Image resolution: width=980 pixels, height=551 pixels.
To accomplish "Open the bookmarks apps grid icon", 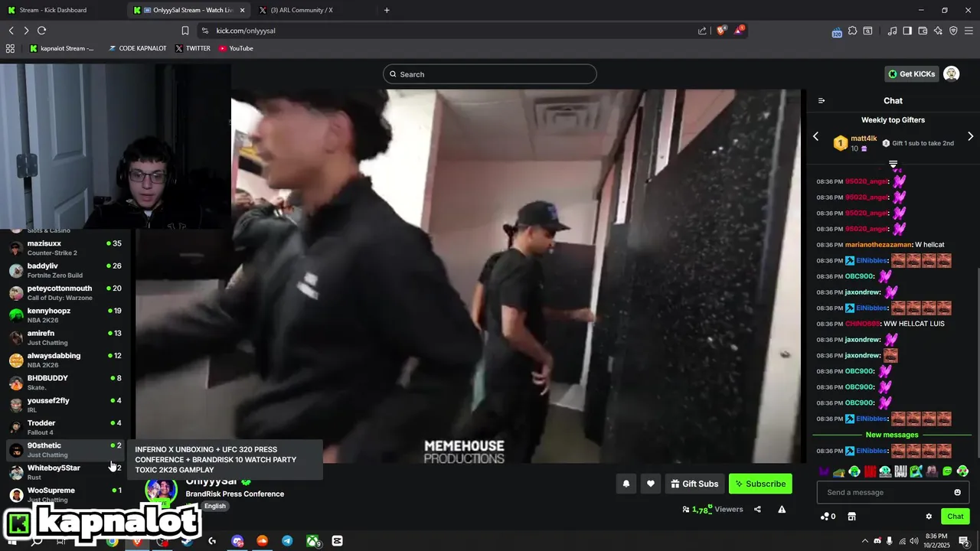I will [10, 48].
